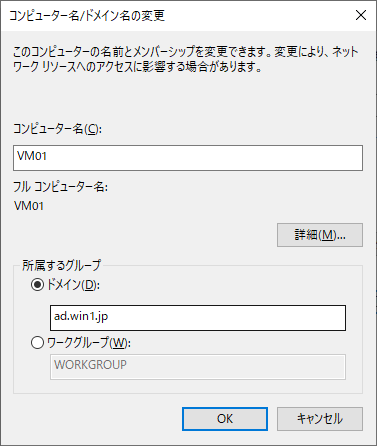This screenshot has width=377, height=446.
Task: Click the domain text field with ad.win1.jp
Action: point(198,318)
